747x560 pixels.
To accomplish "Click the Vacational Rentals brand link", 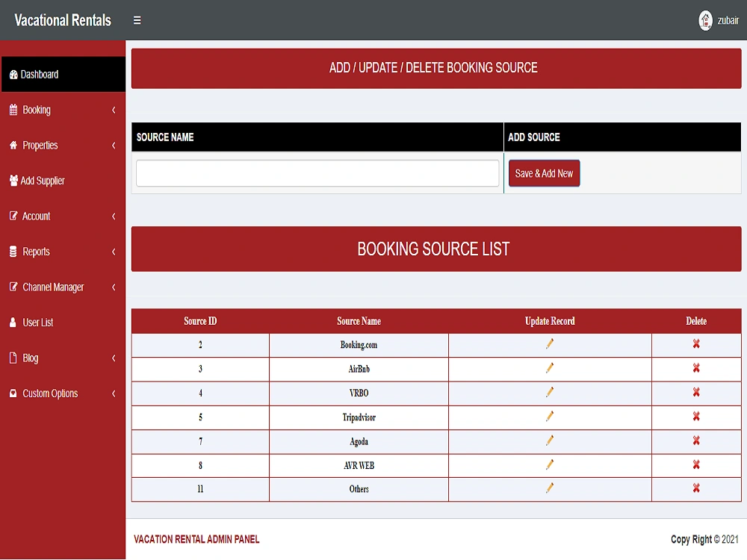I will (x=63, y=20).
